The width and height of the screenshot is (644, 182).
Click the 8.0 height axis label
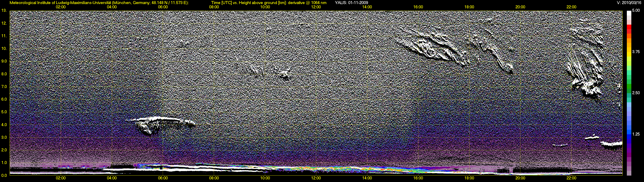point(4,74)
